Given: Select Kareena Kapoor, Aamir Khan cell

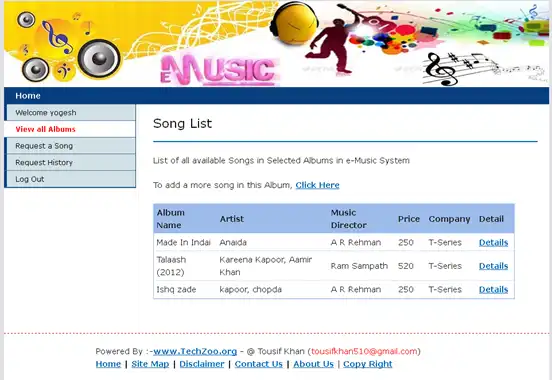Looking at the screenshot, I should (266, 266).
